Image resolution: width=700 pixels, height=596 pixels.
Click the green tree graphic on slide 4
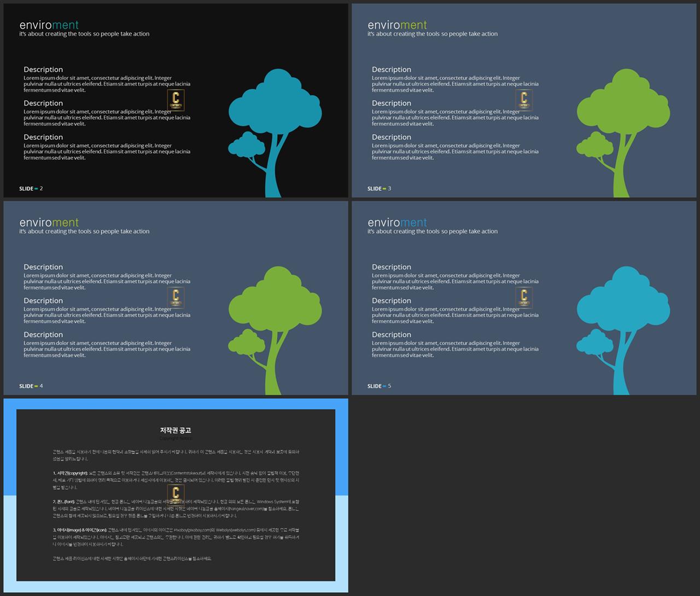(x=275, y=331)
